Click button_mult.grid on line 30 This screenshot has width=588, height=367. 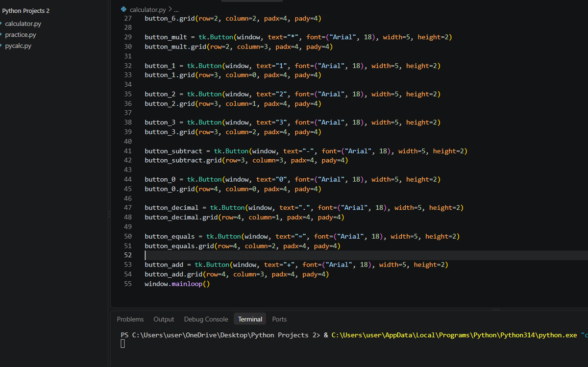(x=175, y=47)
